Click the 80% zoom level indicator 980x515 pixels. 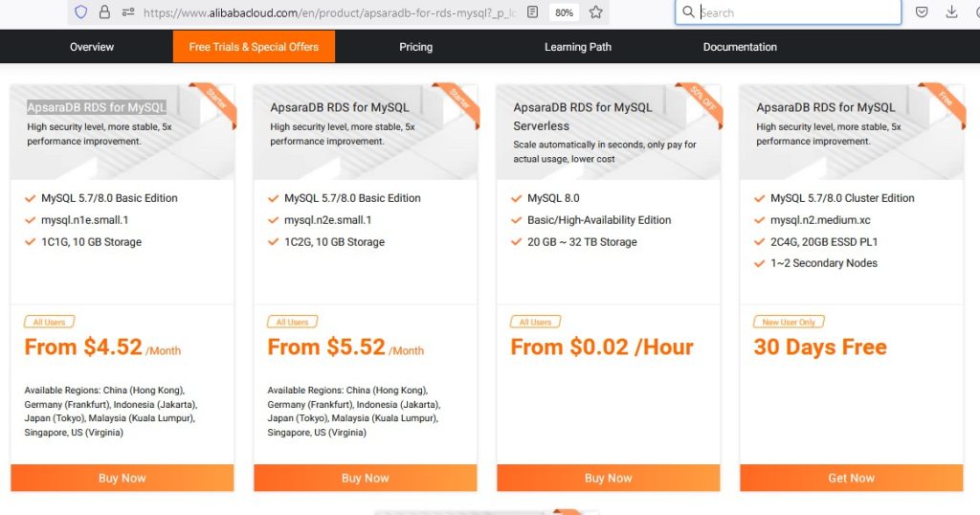pos(564,12)
